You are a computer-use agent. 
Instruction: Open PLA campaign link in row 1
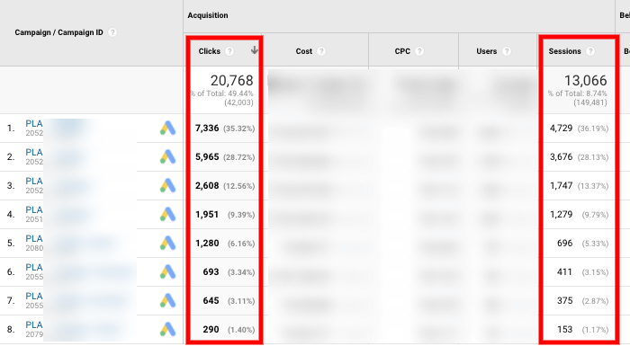tap(34, 124)
